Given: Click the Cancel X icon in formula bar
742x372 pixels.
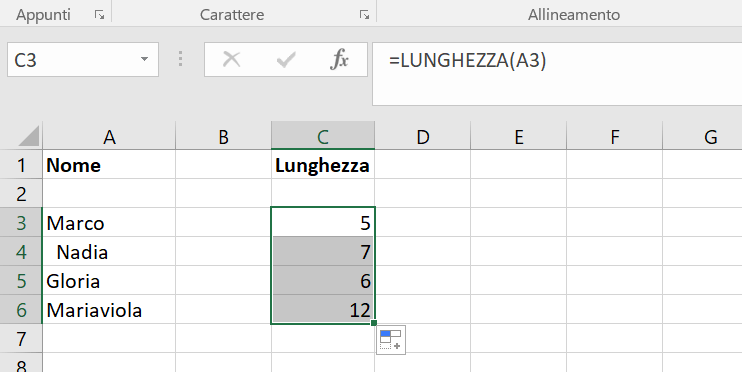Looking at the screenshot, I should coord(231,60).
